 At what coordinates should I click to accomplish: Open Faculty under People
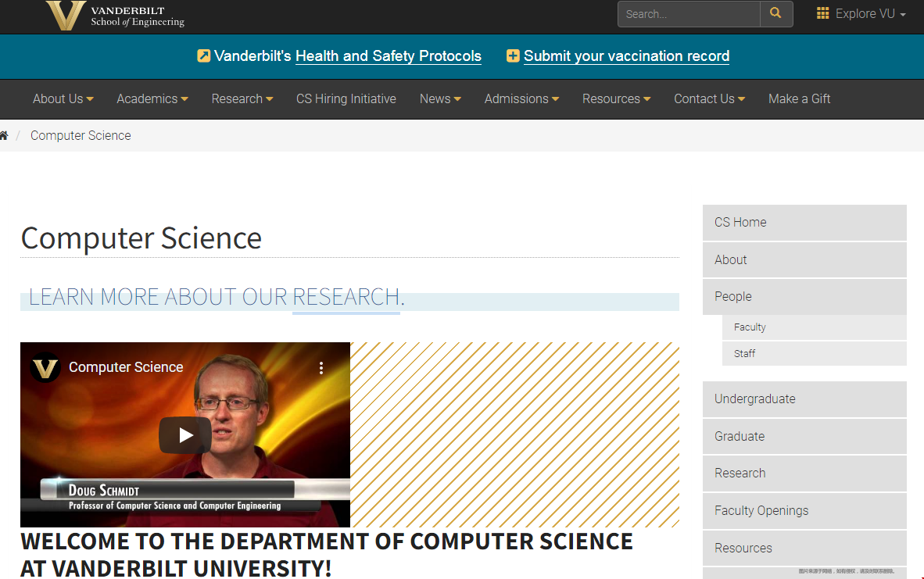point(814,327)
